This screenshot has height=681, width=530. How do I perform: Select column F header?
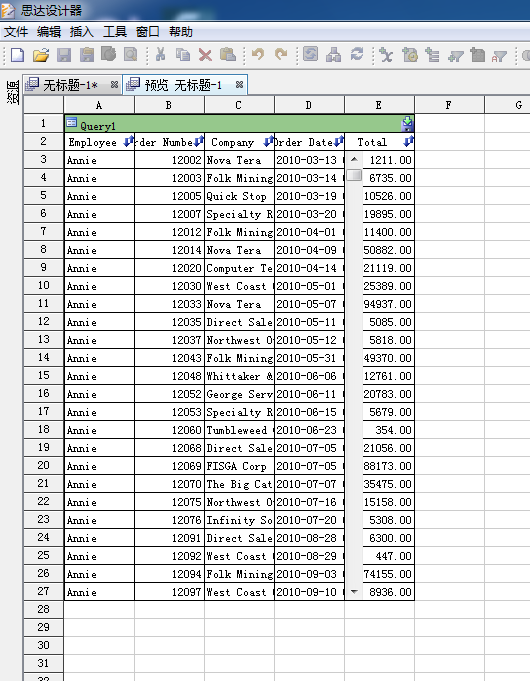click(x=449, y=105)
